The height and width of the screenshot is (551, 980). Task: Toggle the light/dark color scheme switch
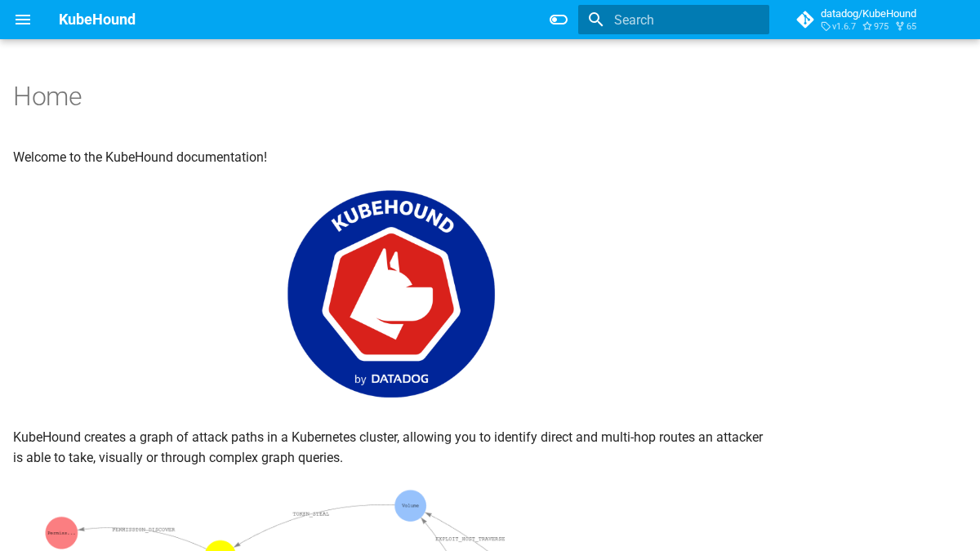[559, 20]
